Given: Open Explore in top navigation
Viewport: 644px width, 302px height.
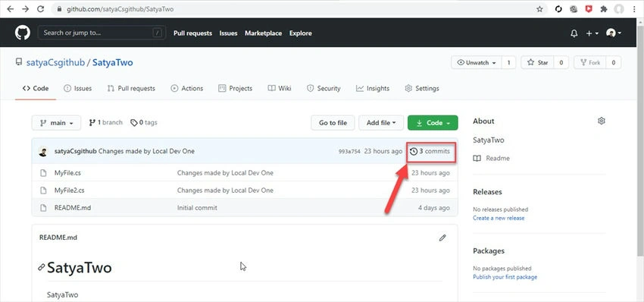Looking at the screenshot, I should (300, 33).
